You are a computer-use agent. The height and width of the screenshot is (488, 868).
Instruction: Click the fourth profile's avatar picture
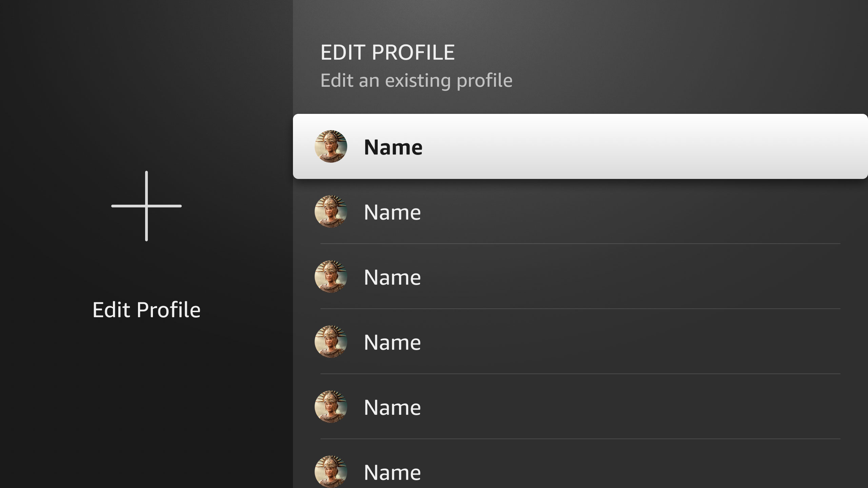331,342
